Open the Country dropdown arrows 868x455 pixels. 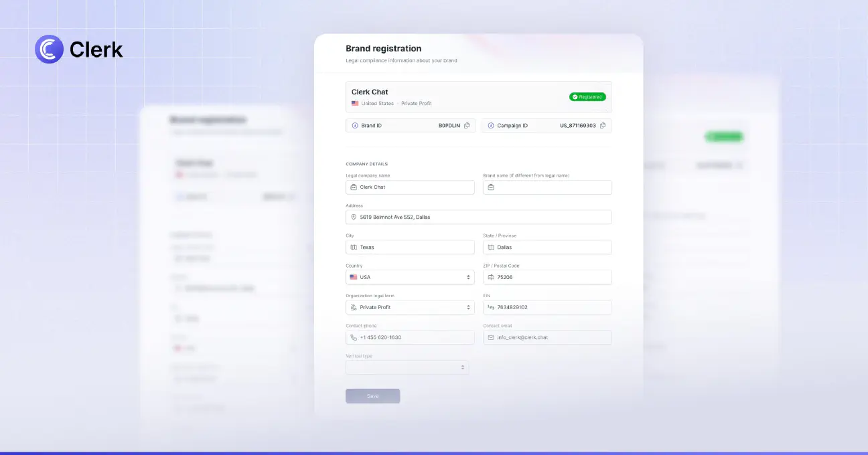tap(468, 277)
